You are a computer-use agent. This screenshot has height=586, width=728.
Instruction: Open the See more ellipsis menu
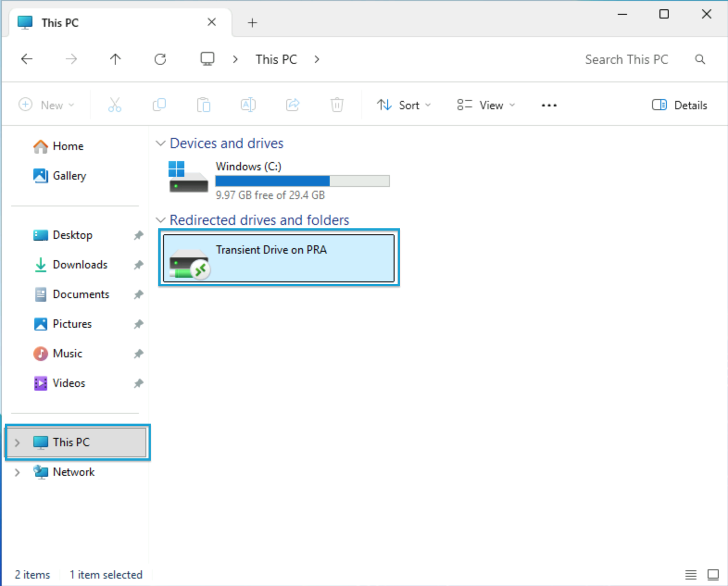pos(549,106)
